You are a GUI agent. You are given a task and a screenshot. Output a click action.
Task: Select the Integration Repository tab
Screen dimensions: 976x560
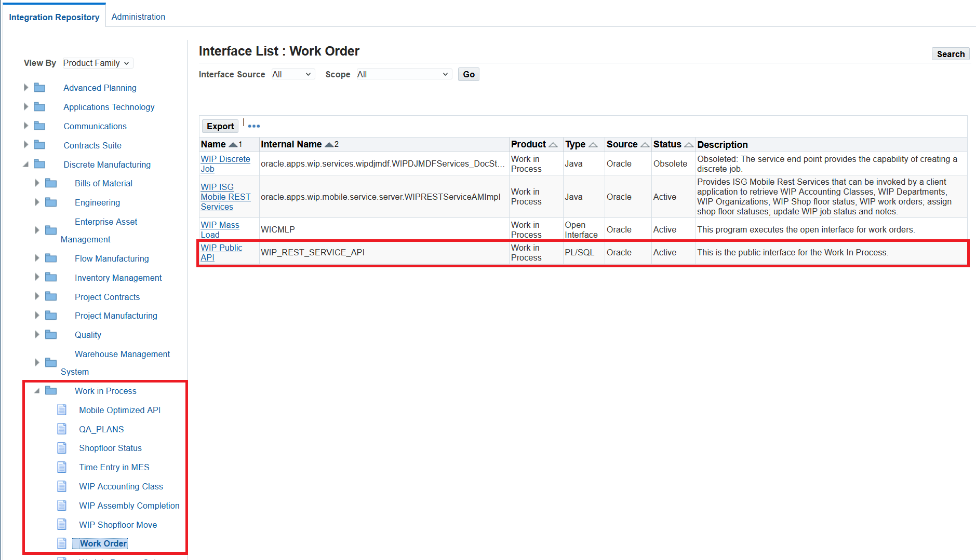pos(54,16)
